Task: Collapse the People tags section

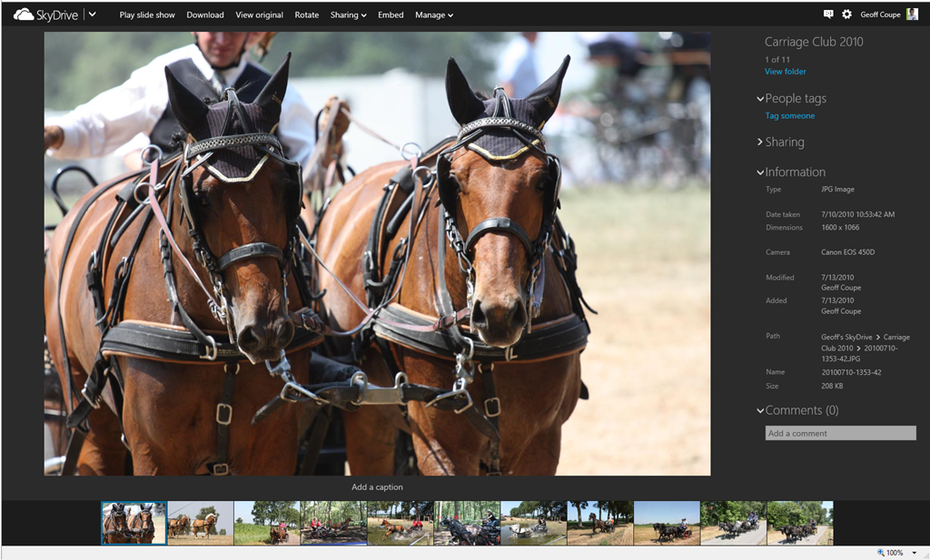Action: click(x=760, y=99)
